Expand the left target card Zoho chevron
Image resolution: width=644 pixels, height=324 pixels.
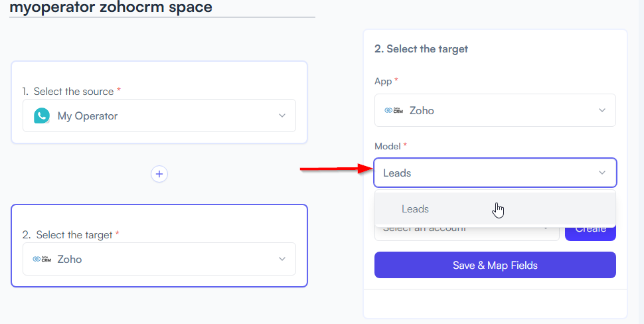point(282,259)
